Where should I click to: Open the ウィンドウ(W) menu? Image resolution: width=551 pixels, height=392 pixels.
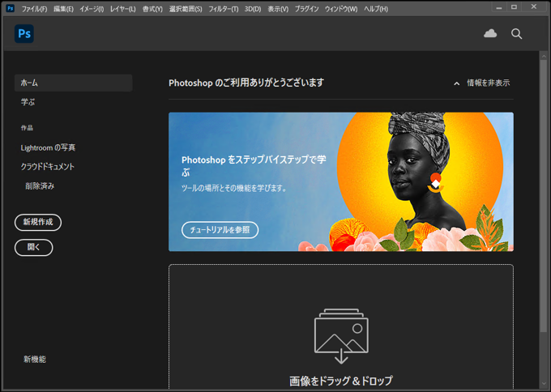[x=341, y=9]
